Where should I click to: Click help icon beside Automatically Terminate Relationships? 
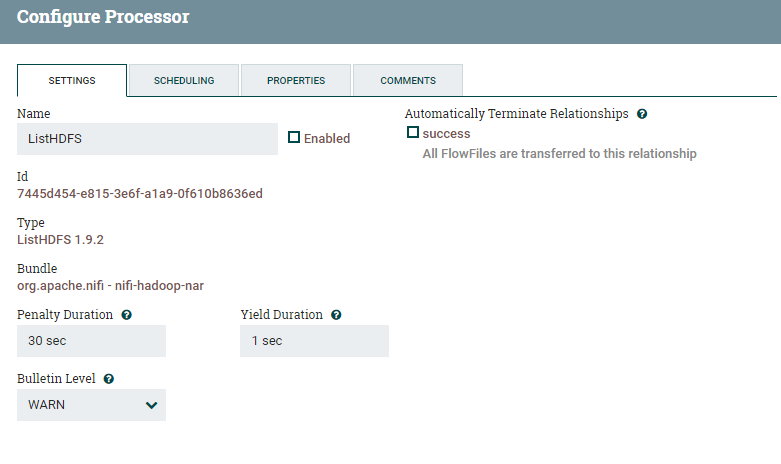tap(642, 114)
